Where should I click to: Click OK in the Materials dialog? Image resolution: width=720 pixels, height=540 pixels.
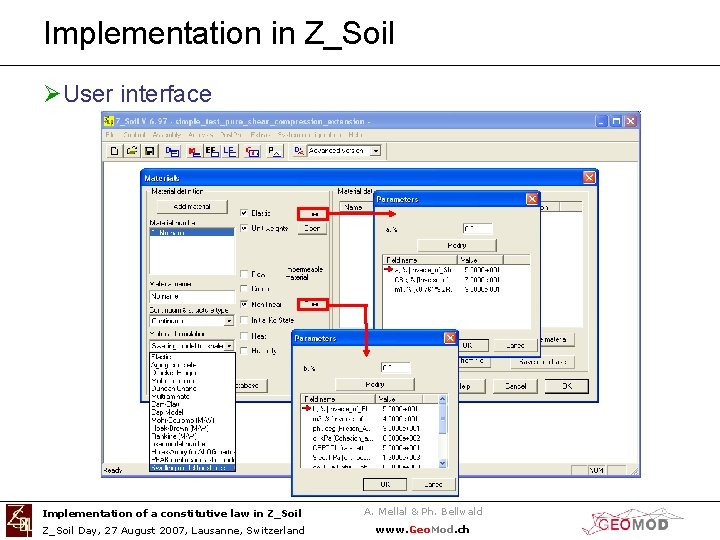tap(567, 386)
